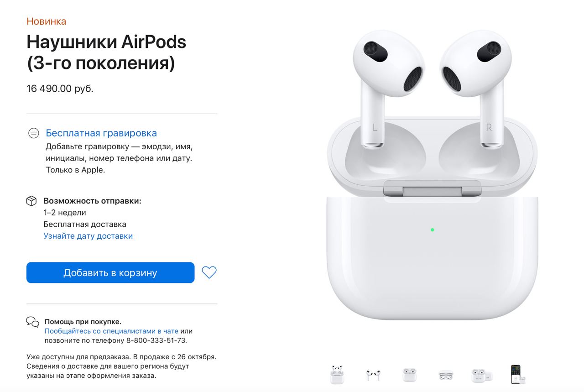Show thumbnail of engraved case with box
584x392 pixels.
point(482,375)
